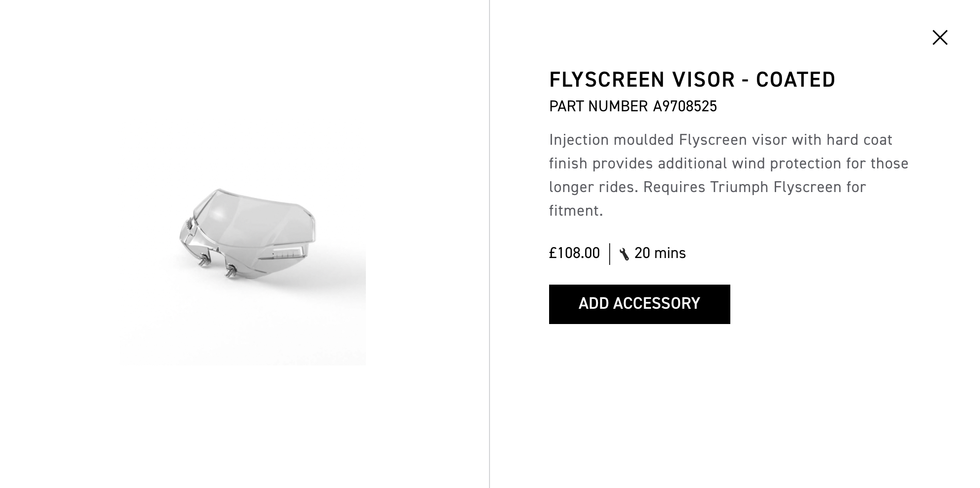
Task: Click the words Injection moulded in the description
Action: 611,140
